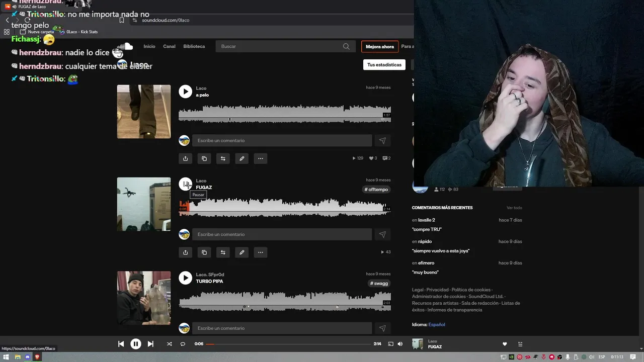This screenshot has width=644, height=362.
Task: Open File Explorer from taskbar
Action: (x=18, y=357)
